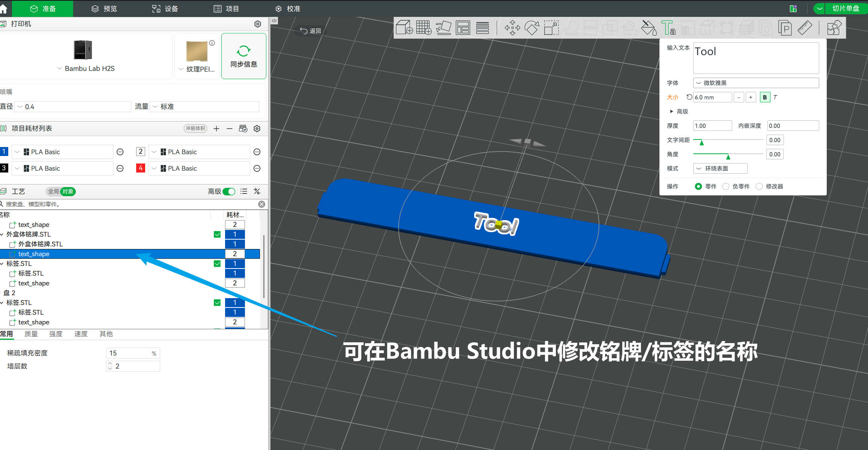This screenshot has width=868, height=450.
Task: Open the 质量 Quality settings tab
Action: pyautogui.click(x=31, y=334)
